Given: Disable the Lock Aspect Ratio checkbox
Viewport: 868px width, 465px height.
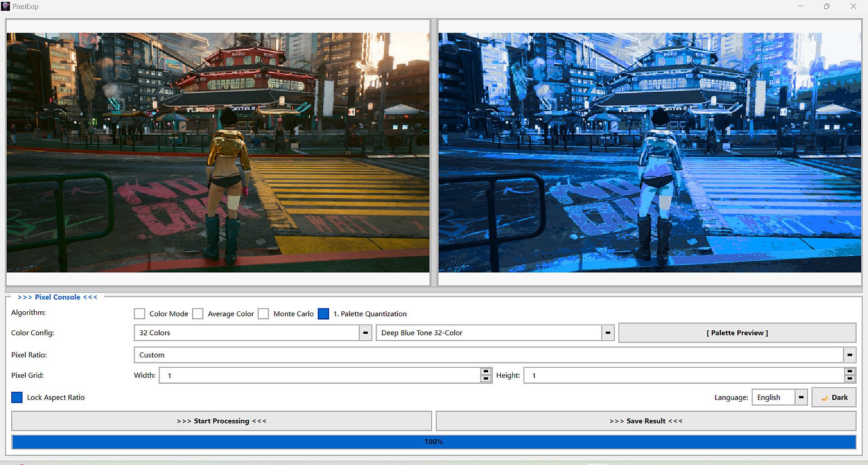Looking at the screenshot, I should click(x=17, y=397).
